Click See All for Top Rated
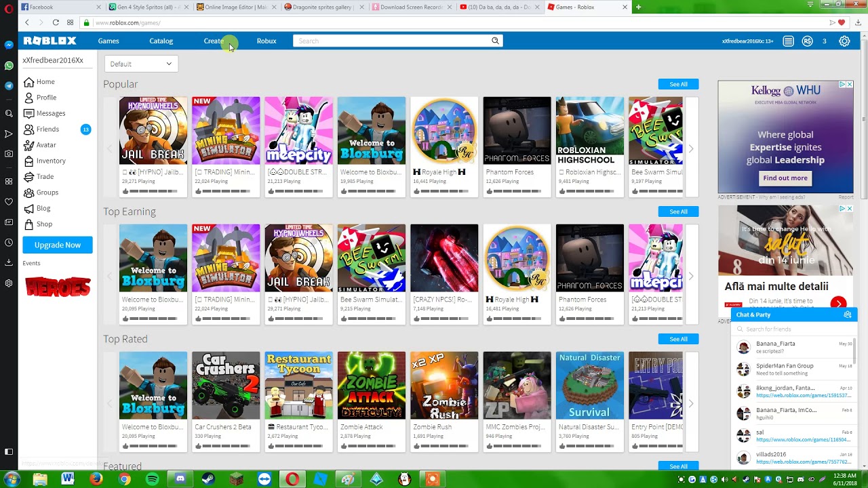 click(x=678, y=339)
